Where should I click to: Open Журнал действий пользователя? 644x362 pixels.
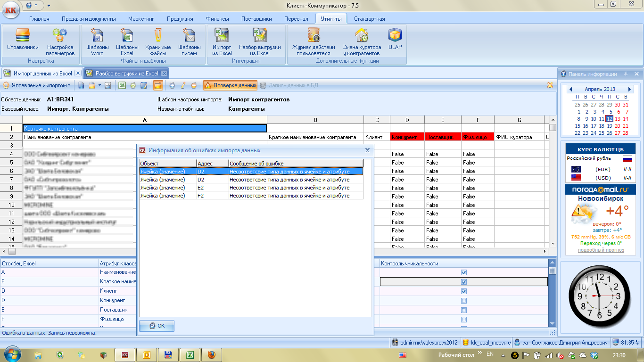coord(314,41)
